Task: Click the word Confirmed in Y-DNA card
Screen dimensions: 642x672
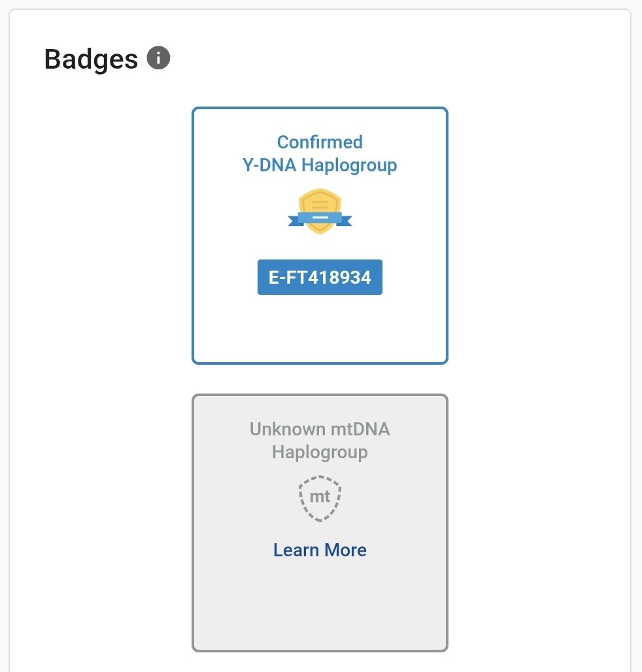Action: click(320, 143)
